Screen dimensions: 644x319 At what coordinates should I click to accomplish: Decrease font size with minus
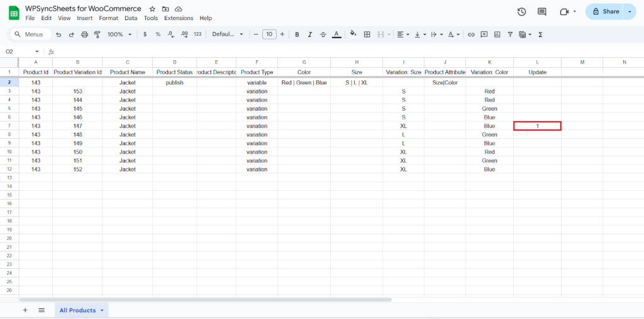click(x=256, y=35)
